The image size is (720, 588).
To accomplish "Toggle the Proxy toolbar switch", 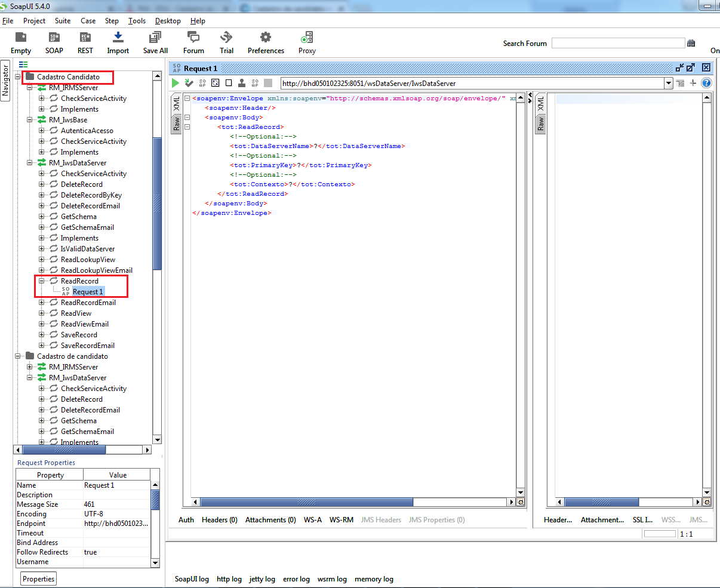I will click(307, 37).
